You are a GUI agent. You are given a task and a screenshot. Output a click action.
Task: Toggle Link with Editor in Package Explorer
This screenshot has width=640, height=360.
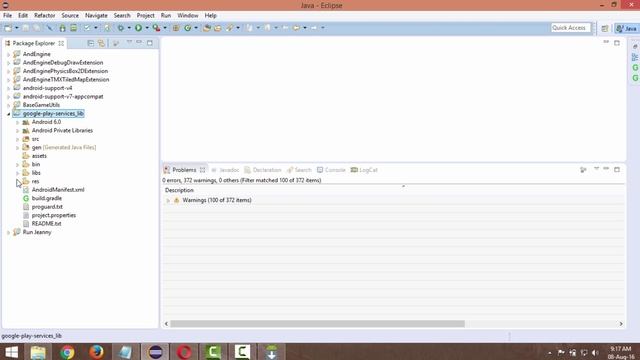click(101, 43)
